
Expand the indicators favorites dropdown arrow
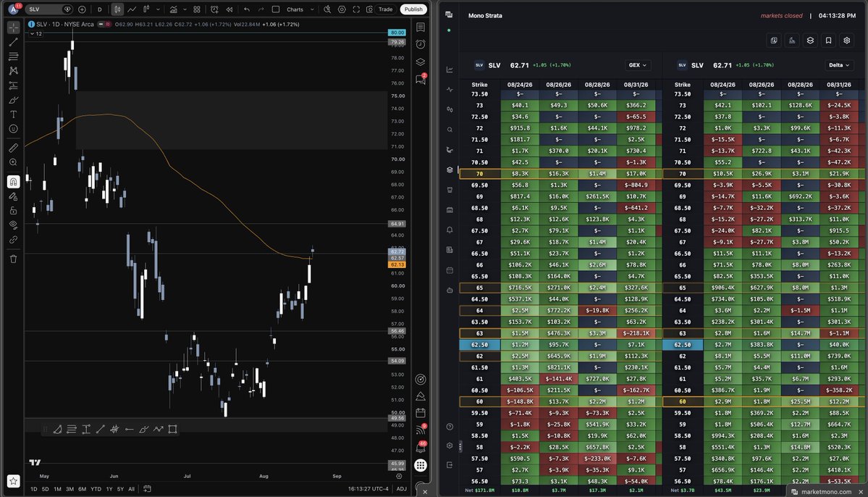click(185, 9)
